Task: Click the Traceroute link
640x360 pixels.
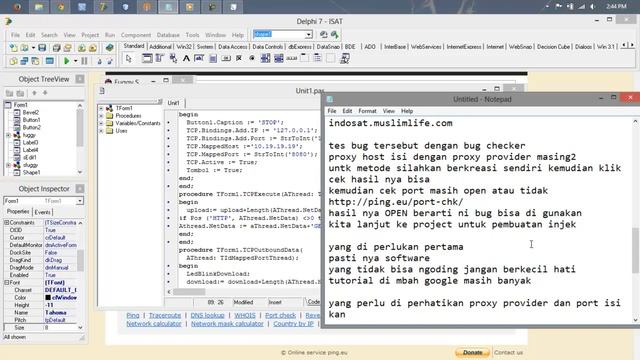Action: pyautogui.click(x=165, y=316)
